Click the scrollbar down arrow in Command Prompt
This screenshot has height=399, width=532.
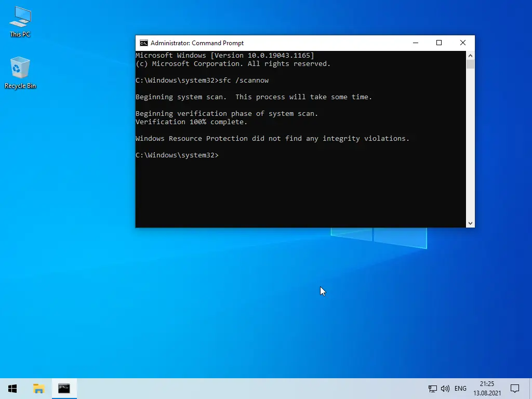tap(470, 223)
